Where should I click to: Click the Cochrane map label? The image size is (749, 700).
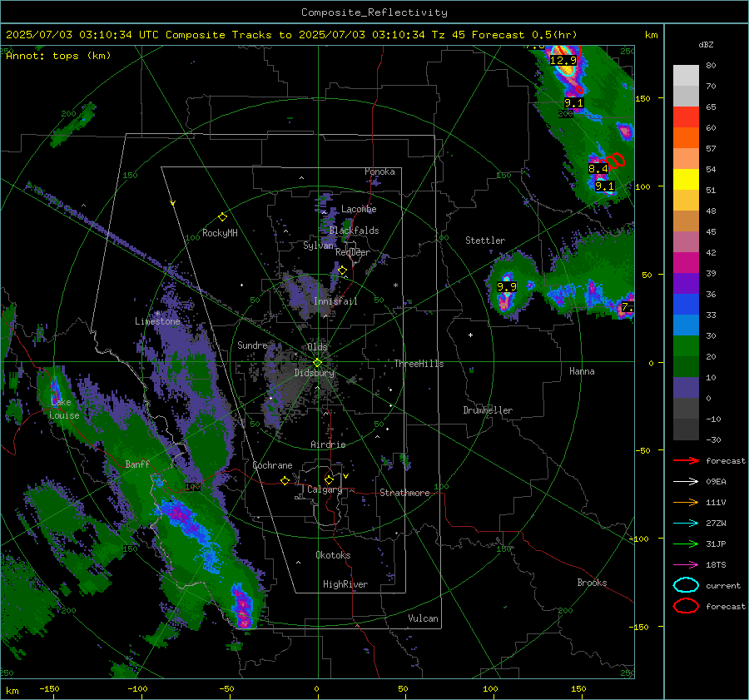click(x=272, y=465)
